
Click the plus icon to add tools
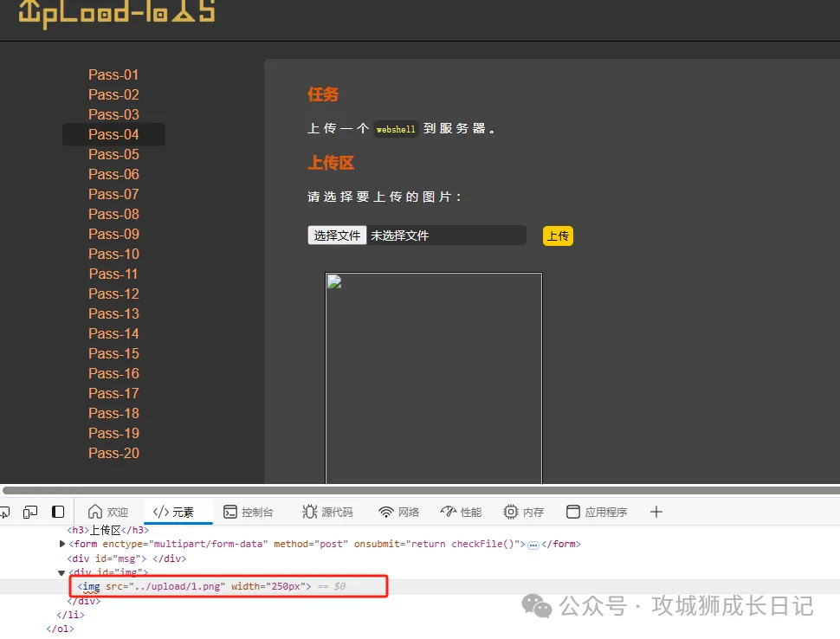click(x=656, y=512)
